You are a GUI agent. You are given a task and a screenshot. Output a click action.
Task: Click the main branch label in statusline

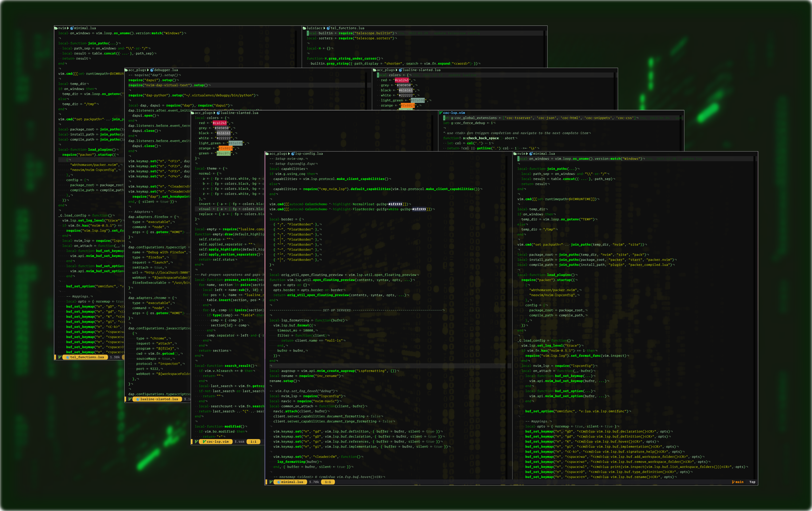click(739, 482)
